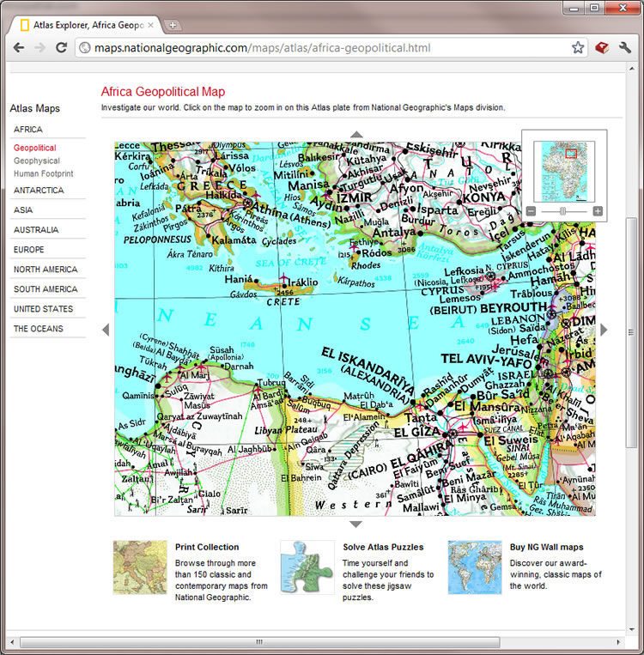Image resolution: width=644 pixels, height=655 pixels.
Task: Click the Print Collection heading
Action: click(207, 547)
